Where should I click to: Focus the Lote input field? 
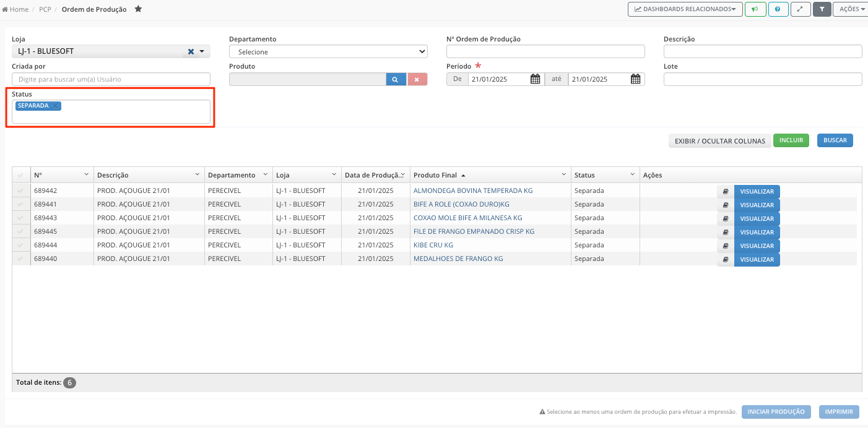763,79
